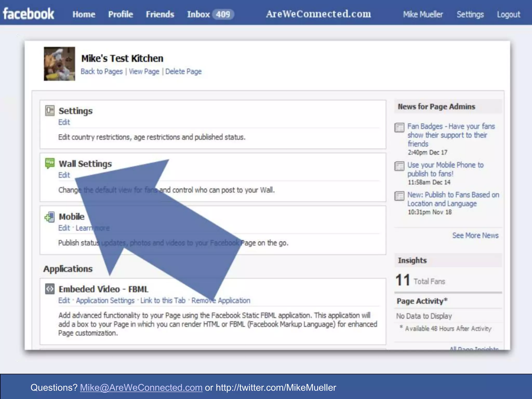Screen dimensions: 532x399
Task: Click the Fan Badges news item icon
Action: tap(399, 127)
